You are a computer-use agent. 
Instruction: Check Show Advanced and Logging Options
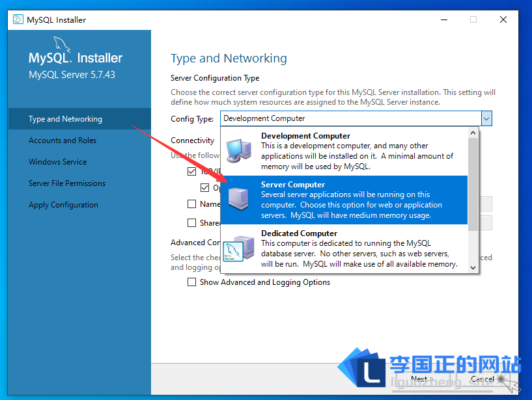191,282
